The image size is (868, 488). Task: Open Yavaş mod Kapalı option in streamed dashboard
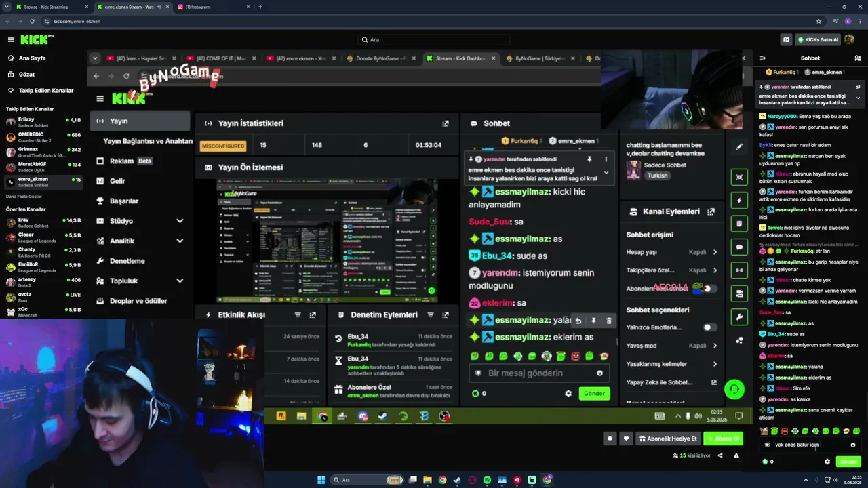point(703,346)
